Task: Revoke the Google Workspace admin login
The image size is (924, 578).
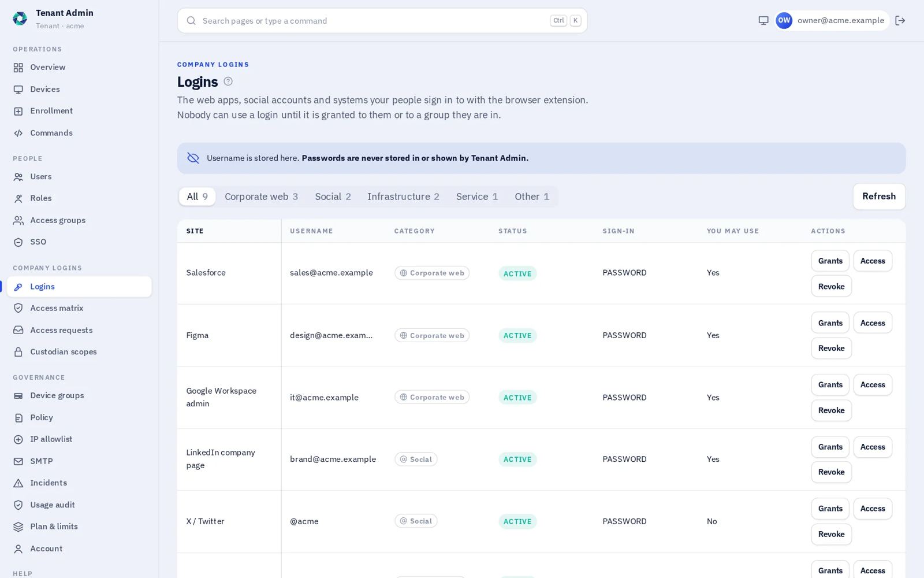Action: [x=831, y=410]
